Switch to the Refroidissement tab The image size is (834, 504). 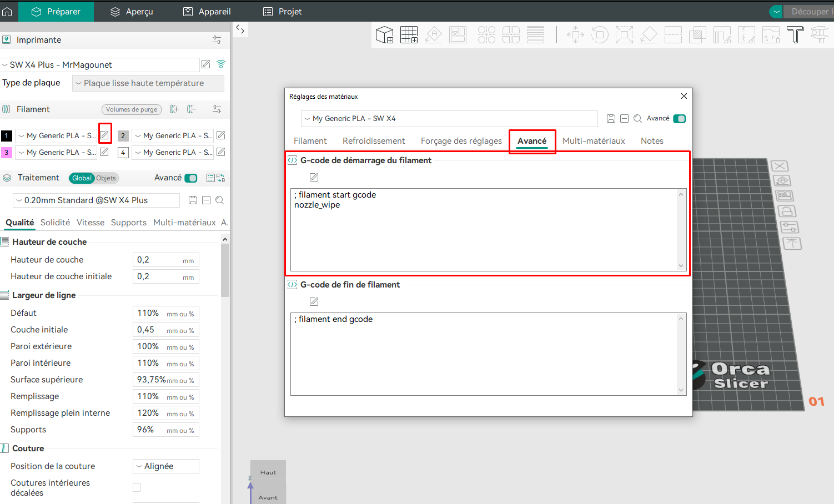374,141
